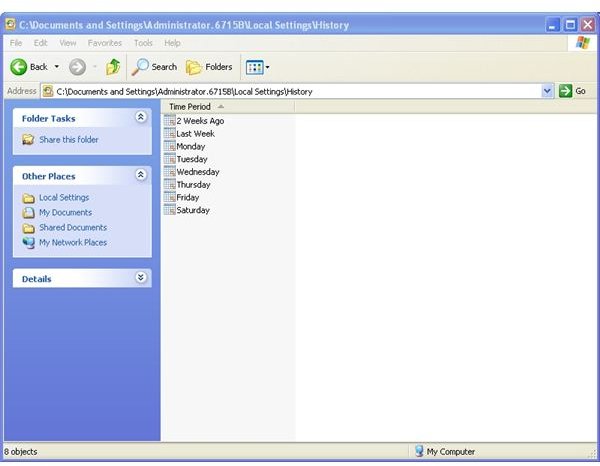The width and height of the screenshot is (600, 466).
Task: Collapse the Folder Tasks panel
Action: click(140, 117)
